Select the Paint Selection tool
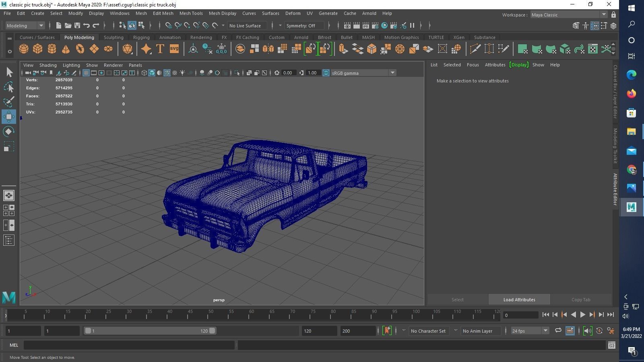This screenshot has width=644, height=362. pos(9,102)
